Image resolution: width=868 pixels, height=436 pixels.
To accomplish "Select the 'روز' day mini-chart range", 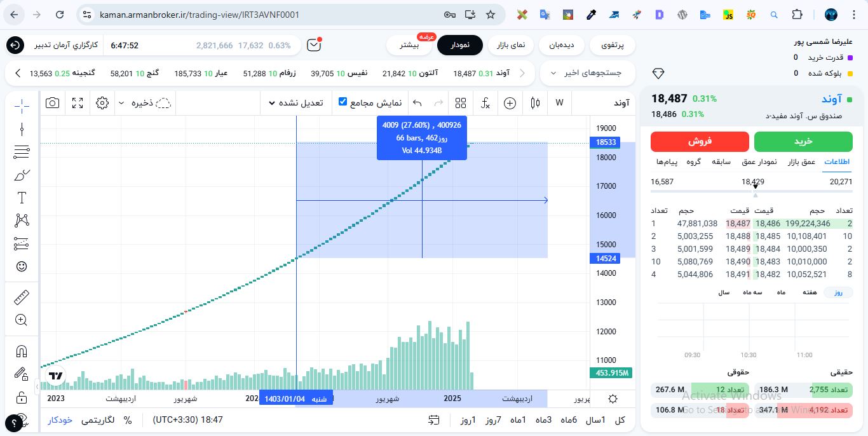I will (x=838, y=292).
